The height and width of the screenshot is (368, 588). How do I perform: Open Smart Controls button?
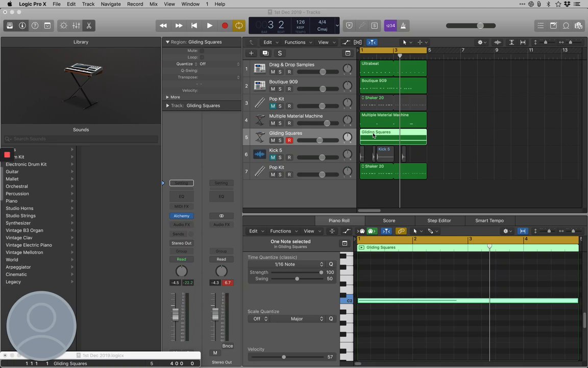pyautogui.click(x=63, y=26)
